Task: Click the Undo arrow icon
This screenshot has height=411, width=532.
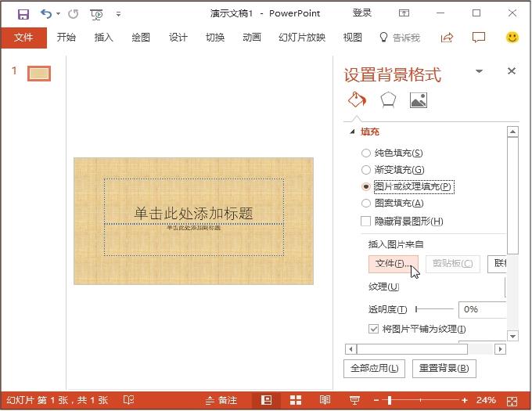Action: click(x=45, y=13)
